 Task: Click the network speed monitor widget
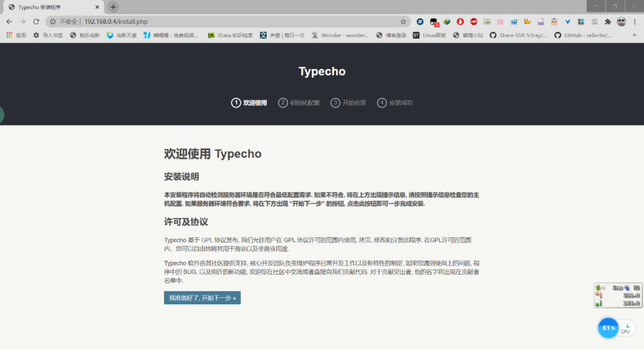pos(618,295)
